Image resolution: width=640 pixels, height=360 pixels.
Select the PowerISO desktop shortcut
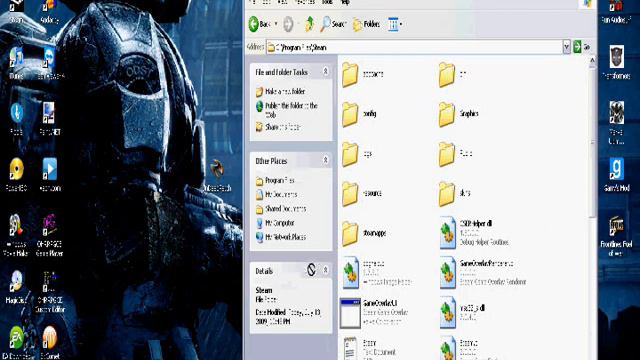(x=16, y=175)
